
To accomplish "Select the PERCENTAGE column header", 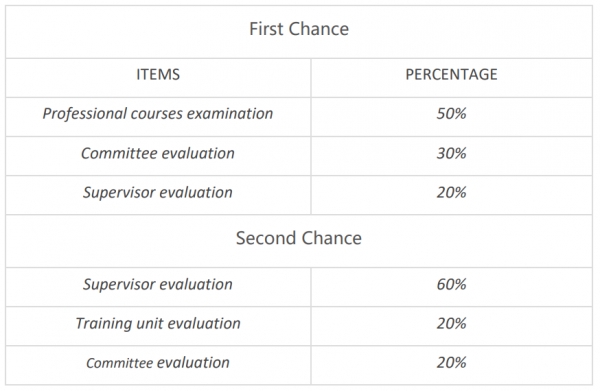I will [x=452, y=74].
